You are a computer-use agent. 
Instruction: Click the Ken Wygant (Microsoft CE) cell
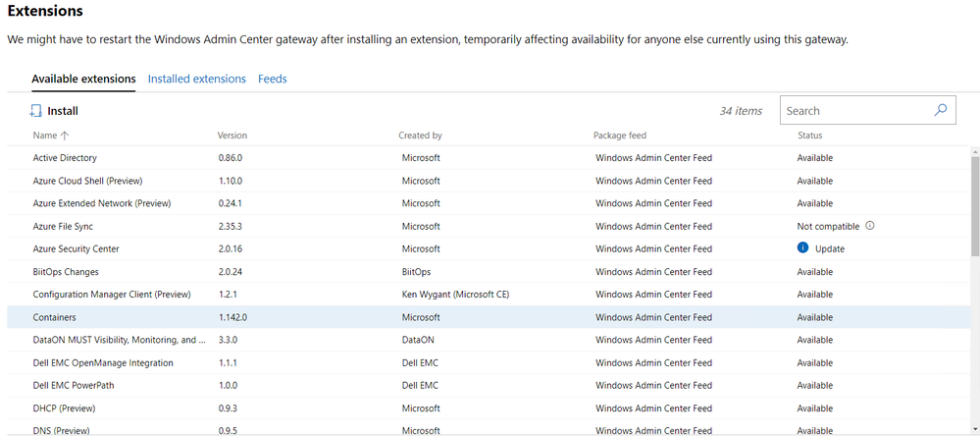(x=455, y=294)
